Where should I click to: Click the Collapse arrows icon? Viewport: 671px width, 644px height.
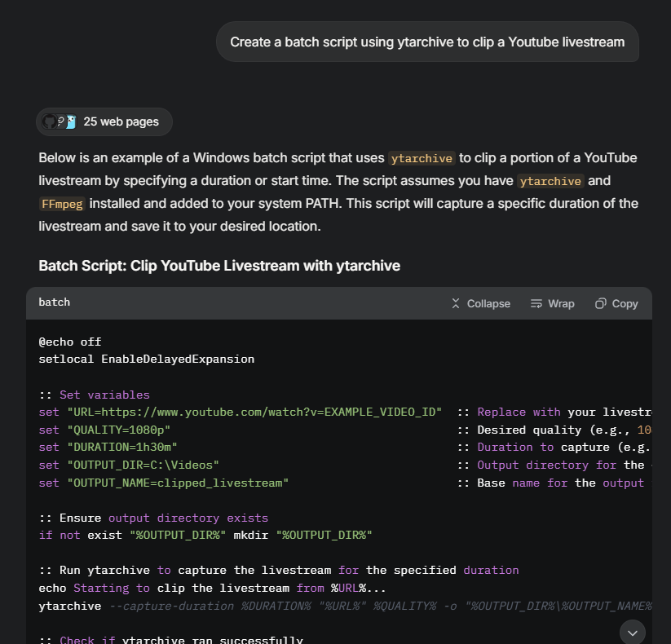tap(456, 303)
